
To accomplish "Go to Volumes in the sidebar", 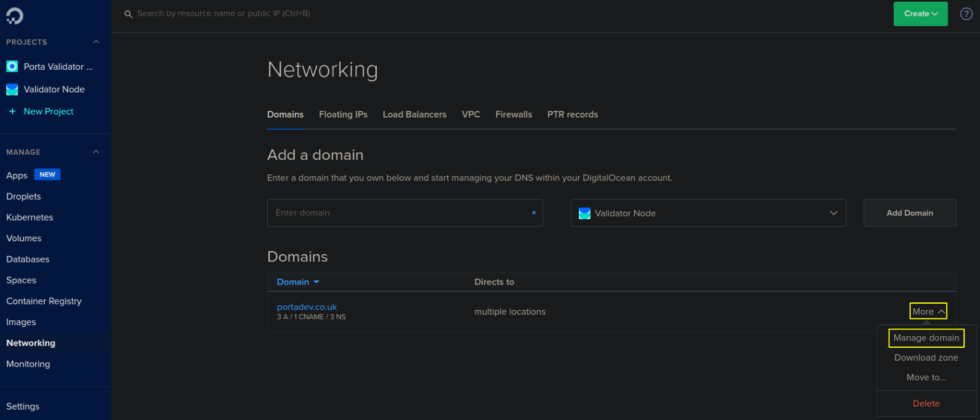I will click(x=24, y=238).
